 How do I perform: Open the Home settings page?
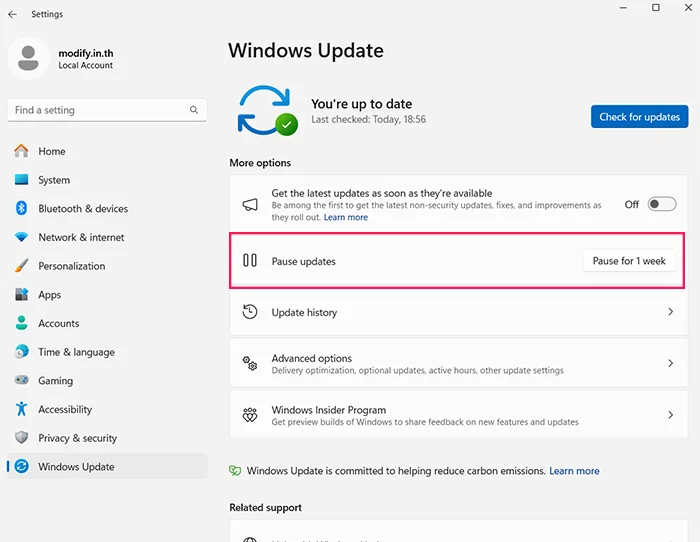[x=107, y=151]
